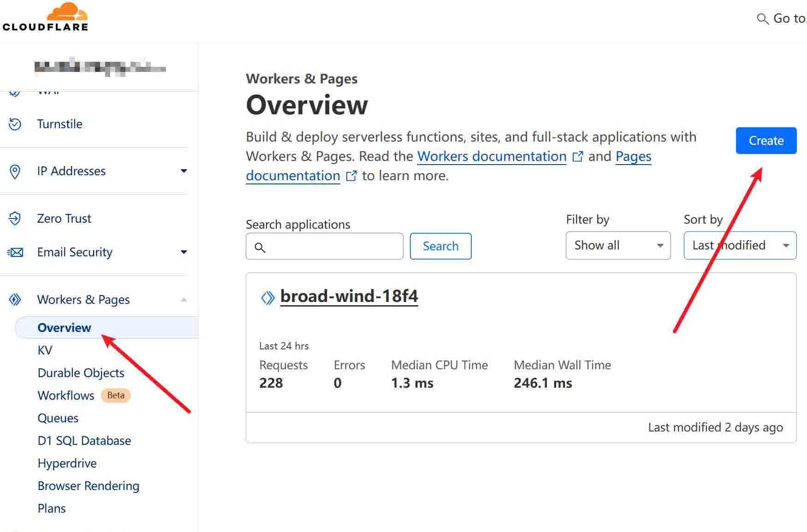Open Zero Trust in the sidebar
Image resolution: width=807 pixels, height=532 pixels.
click(x=64, y=219)
